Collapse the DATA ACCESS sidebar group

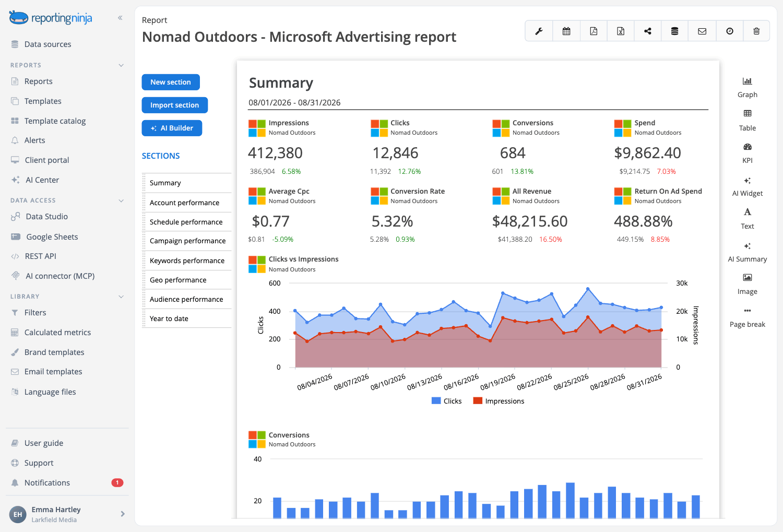(x=121, y=200)
